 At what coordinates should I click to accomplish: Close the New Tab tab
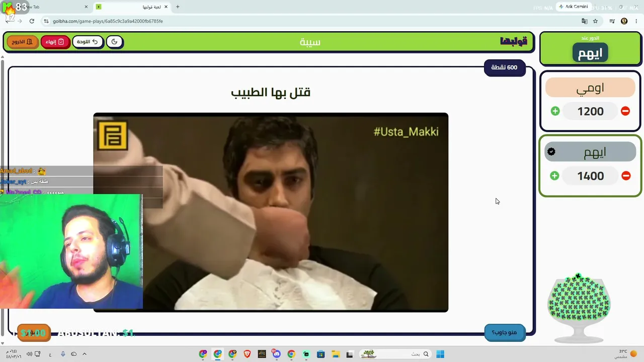click(87, 7)
